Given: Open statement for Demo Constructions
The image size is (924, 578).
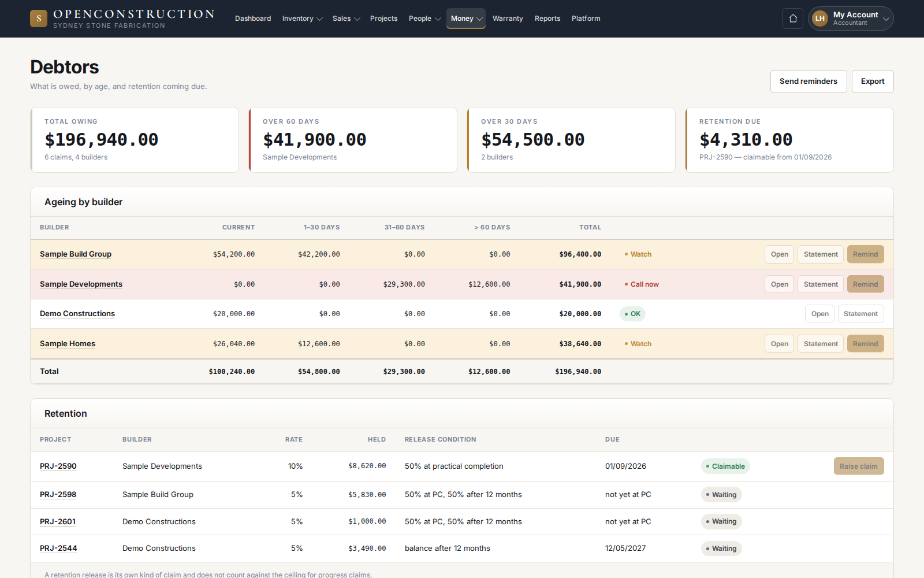Looking at the screenshot, I should (860, 314).
